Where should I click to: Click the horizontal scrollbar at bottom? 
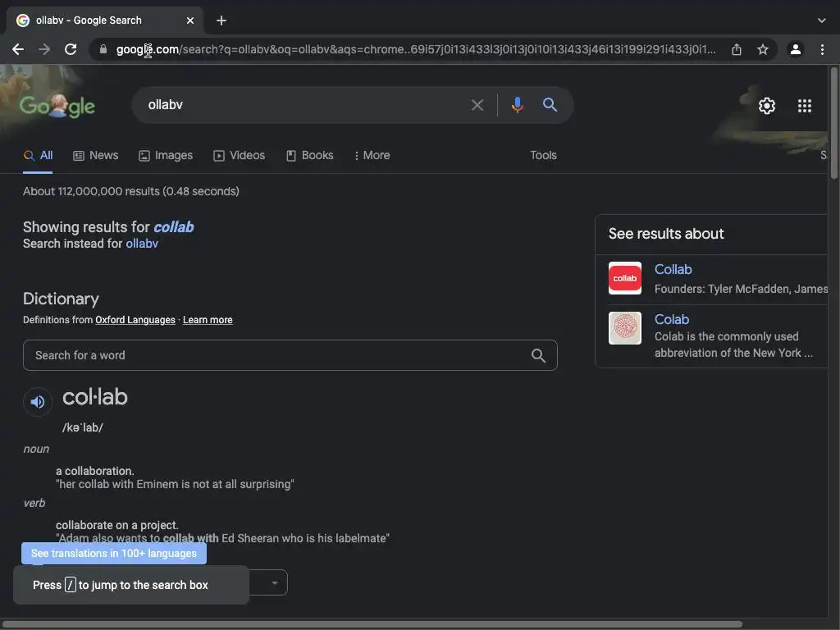(x=372, y=624)
